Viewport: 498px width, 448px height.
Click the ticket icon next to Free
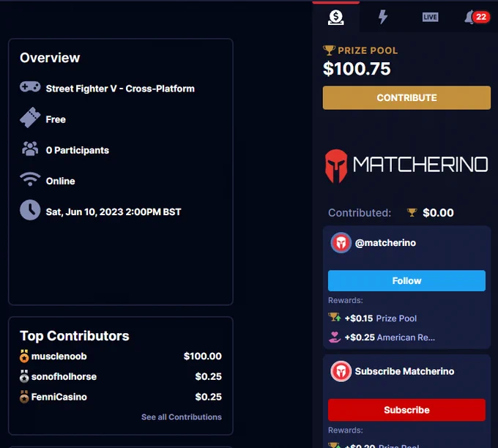[30, 117]
